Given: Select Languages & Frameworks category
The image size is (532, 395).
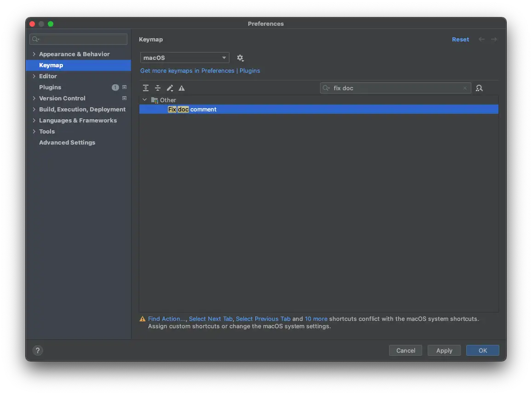Looking at the screenshot, I should pos(78,120).
